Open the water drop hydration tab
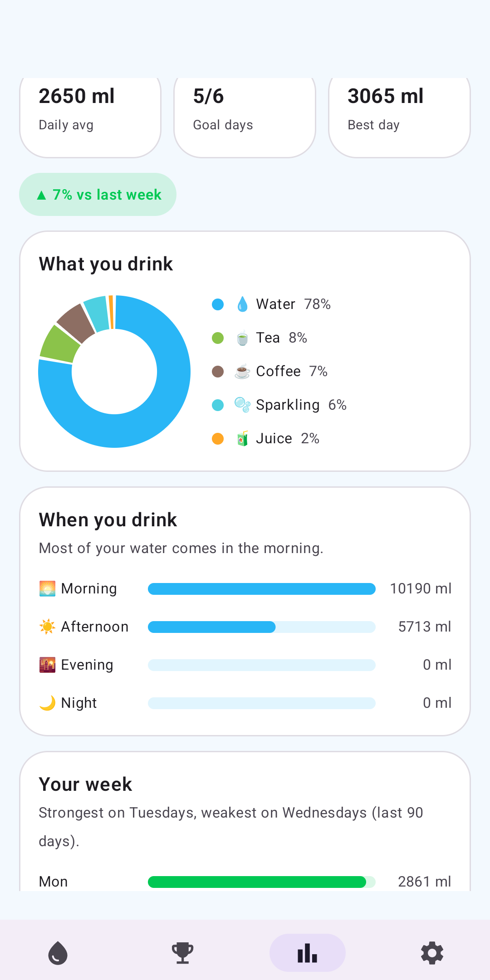490x980 pixels. click(58, 953)
